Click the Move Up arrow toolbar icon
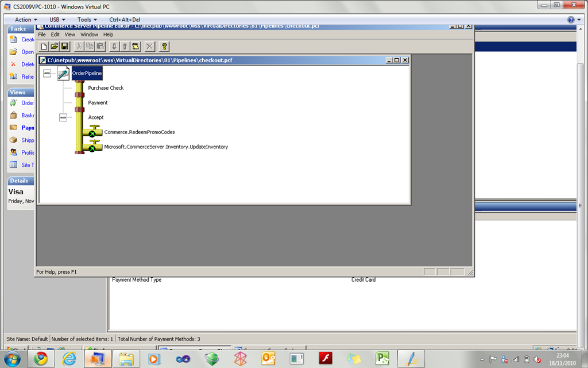Screen dimensions: 588x368 tap(125, 47)
